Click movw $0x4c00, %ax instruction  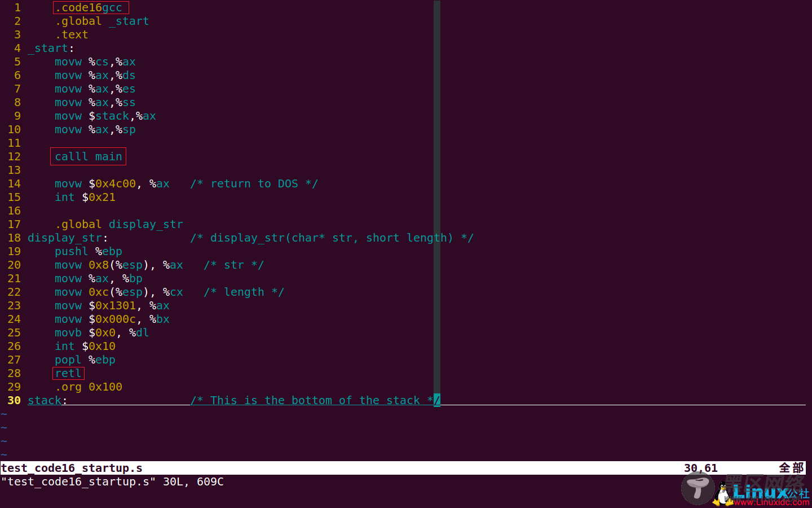click(112, 183)
